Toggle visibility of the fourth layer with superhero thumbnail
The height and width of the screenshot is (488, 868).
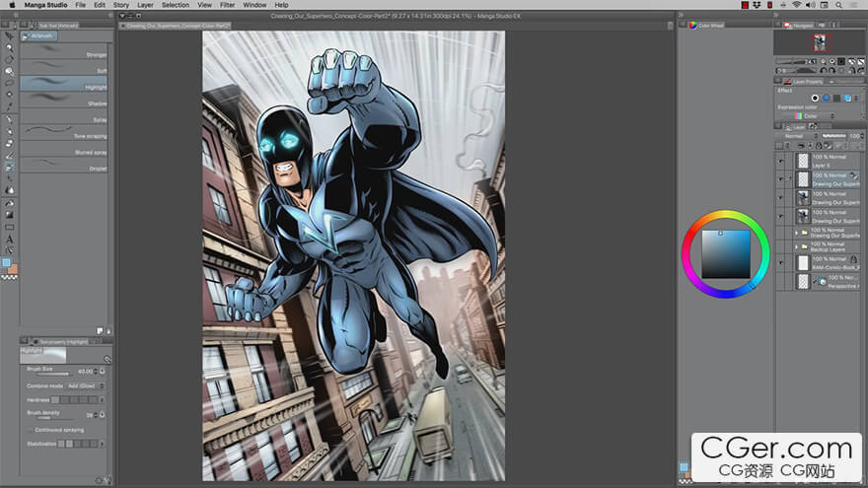pos(780,216)
